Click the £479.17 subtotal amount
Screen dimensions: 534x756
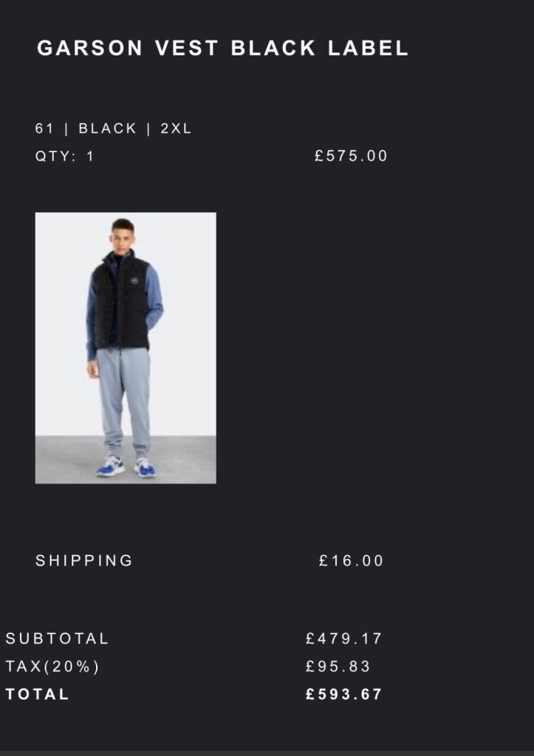coord(344,639)
